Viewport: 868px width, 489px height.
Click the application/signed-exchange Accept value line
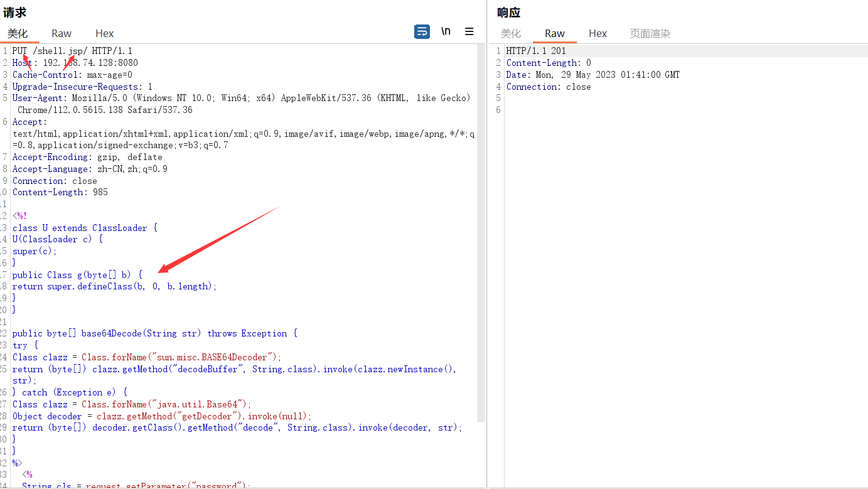(x=120, y=145)
